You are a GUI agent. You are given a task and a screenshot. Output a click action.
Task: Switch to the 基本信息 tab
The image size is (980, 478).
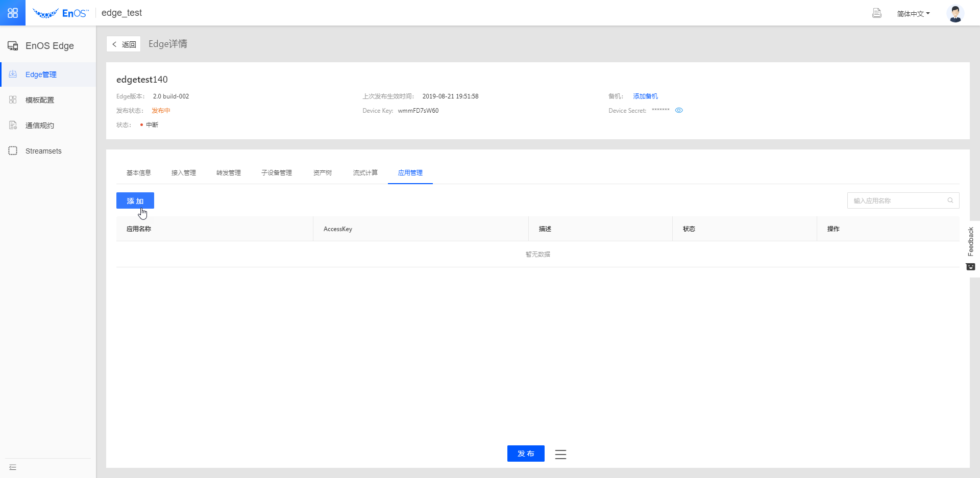138,173
